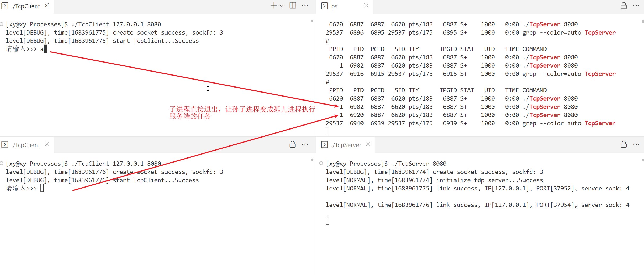This screenshot has width=644, height=275.
Task: Toggle lock in bottom-left TcpClient panel
Action: (x=292, y=144)
